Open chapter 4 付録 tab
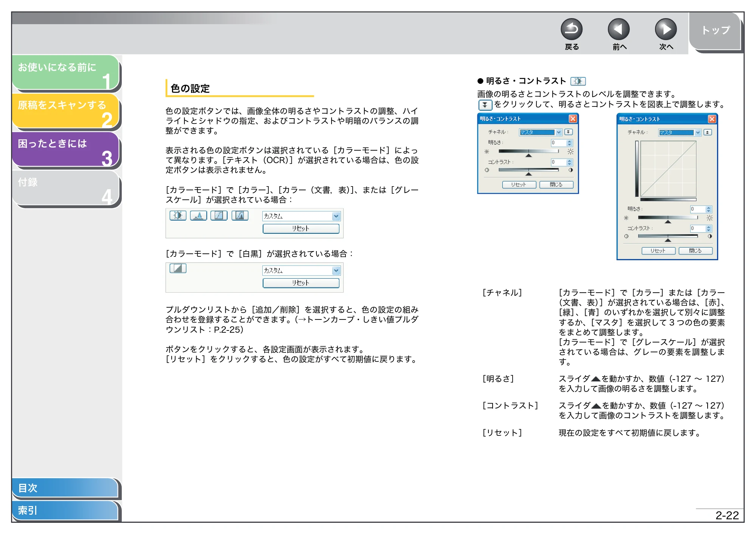The image size is (756, 534). [66, 187]
